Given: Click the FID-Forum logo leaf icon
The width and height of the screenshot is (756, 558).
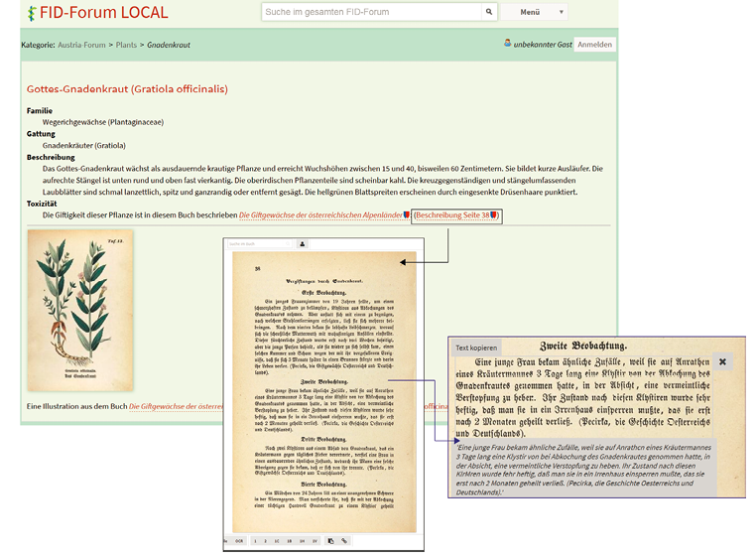Looking at the screenshot, I should [32, 13].
